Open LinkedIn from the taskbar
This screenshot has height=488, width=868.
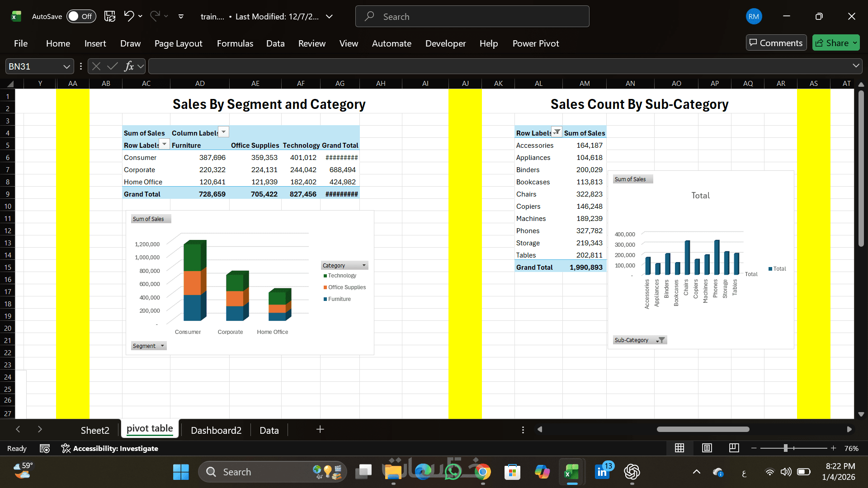coord(602,472)
